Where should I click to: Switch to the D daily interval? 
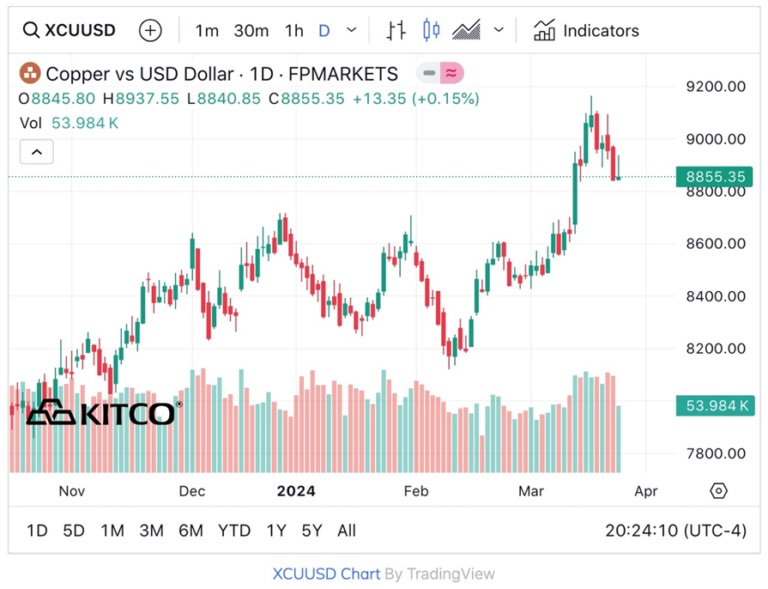[324, 31]
